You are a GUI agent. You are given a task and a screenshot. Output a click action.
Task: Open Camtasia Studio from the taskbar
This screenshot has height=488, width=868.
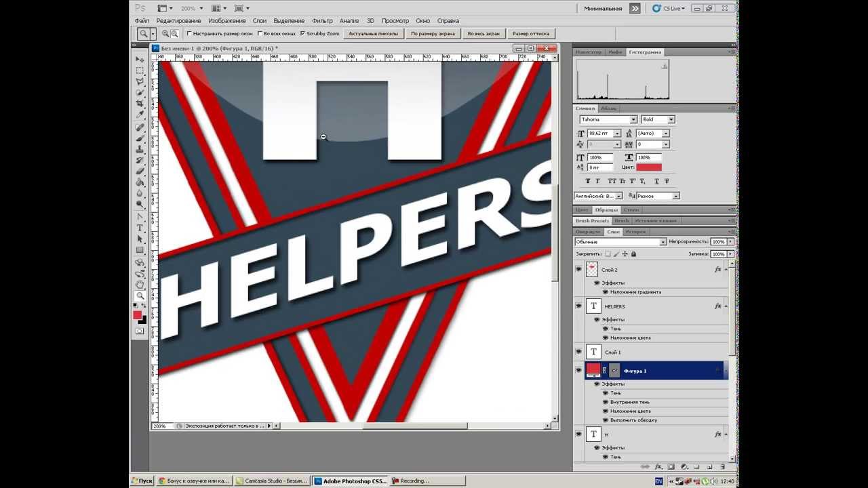pyautogui.click(x=271, y=481)
